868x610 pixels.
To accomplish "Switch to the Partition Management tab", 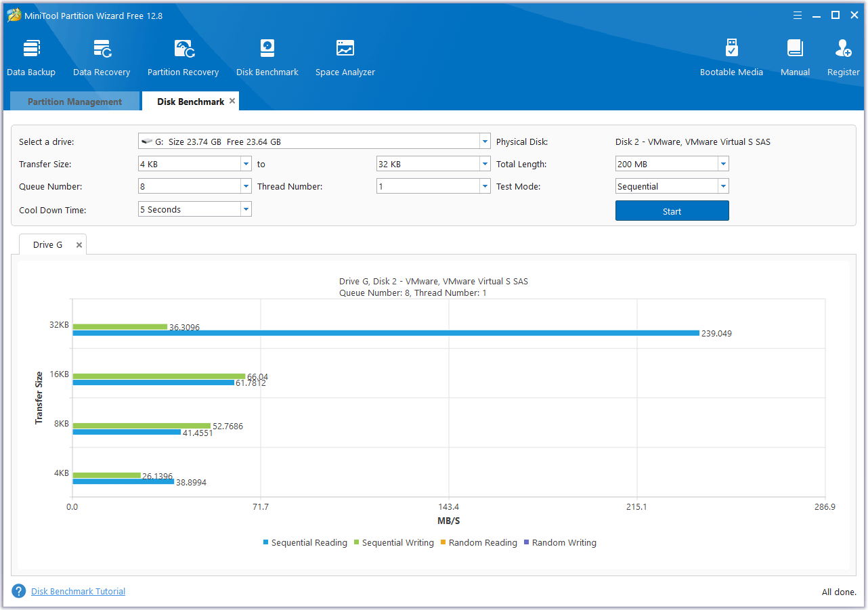I will tap(74, 102).
